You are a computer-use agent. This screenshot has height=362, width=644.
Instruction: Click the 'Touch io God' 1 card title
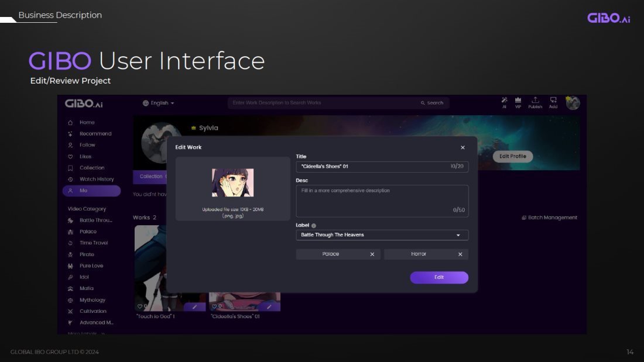[155, 316]
